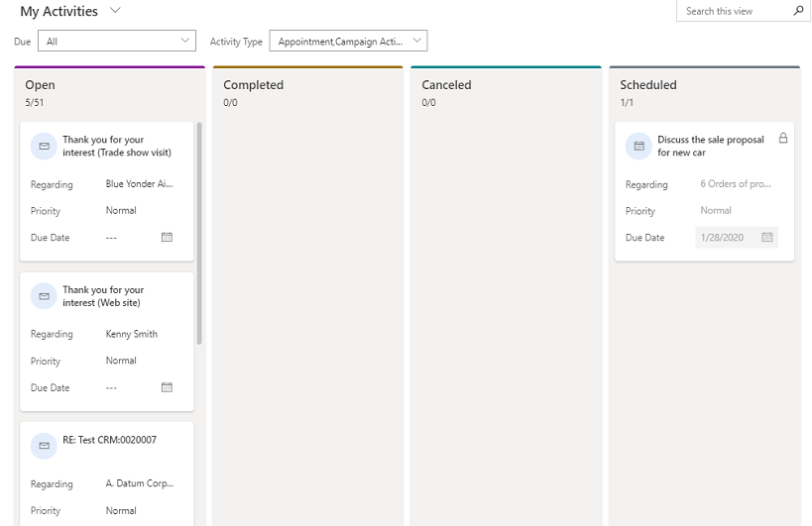Screen dimensions: 812x526
Task: Click email icon on RE: Test CRM:0020007 card
Action: (x=44, y=446)
